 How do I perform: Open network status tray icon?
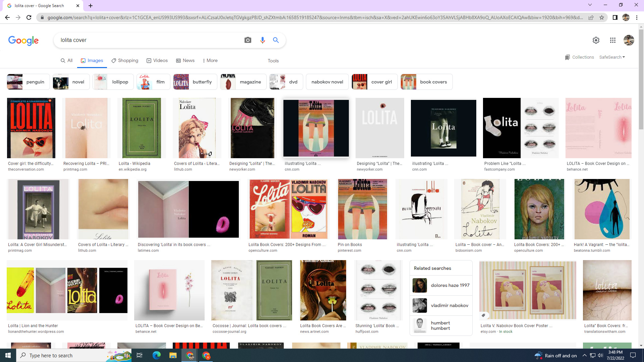click(593, 355)
